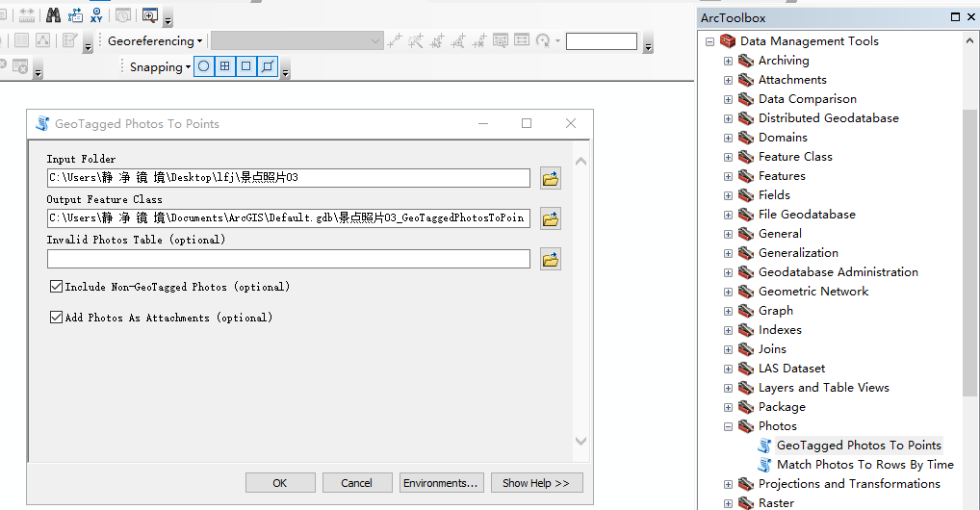Image resolution: width=980 pixels, height=510 pixels.
Task: Click the dialog scroll up arrow
Action: 580,162
